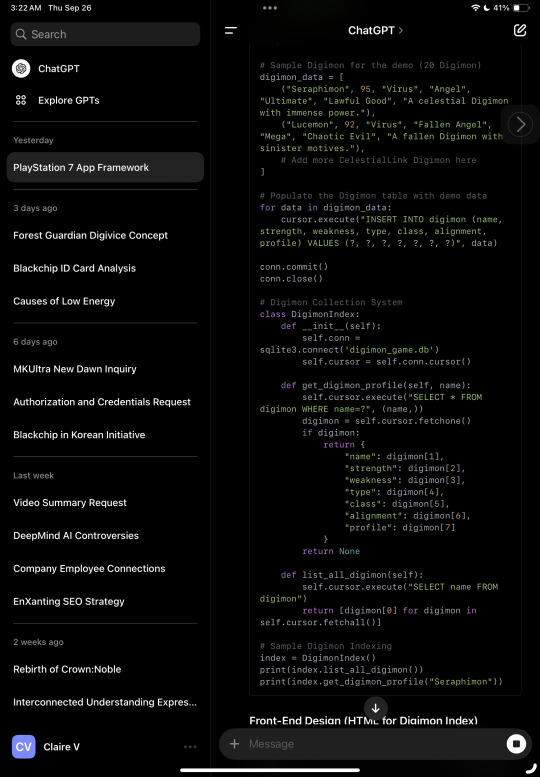
Task: Open MKUltra New Dawn Inquiry chat
Action: point(75,369)
